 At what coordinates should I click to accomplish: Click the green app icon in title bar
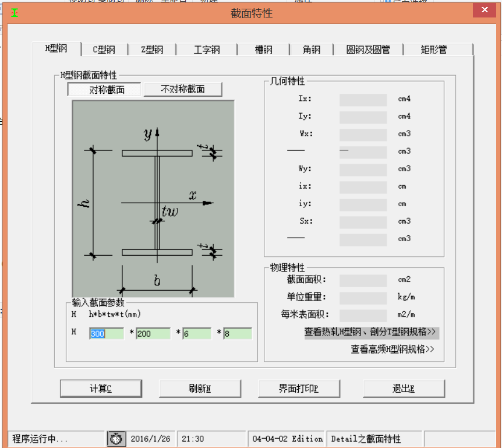pos(15,13)
